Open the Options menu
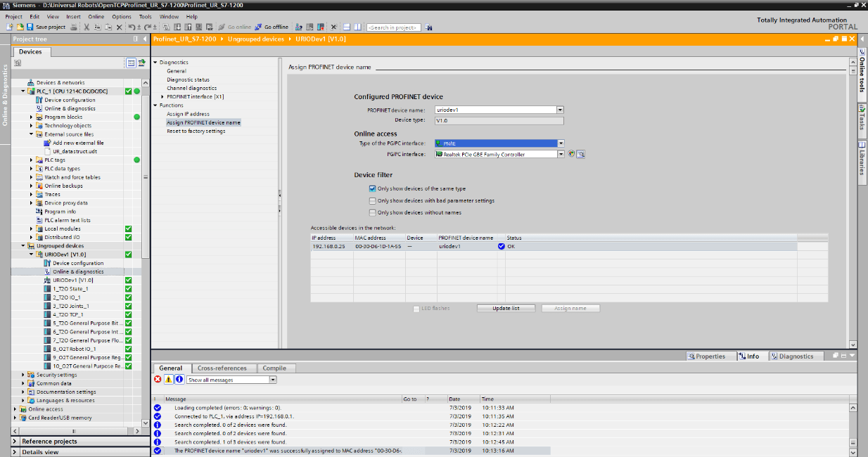The width and height of the screenshot is (868, 457). tap(122, 16)
